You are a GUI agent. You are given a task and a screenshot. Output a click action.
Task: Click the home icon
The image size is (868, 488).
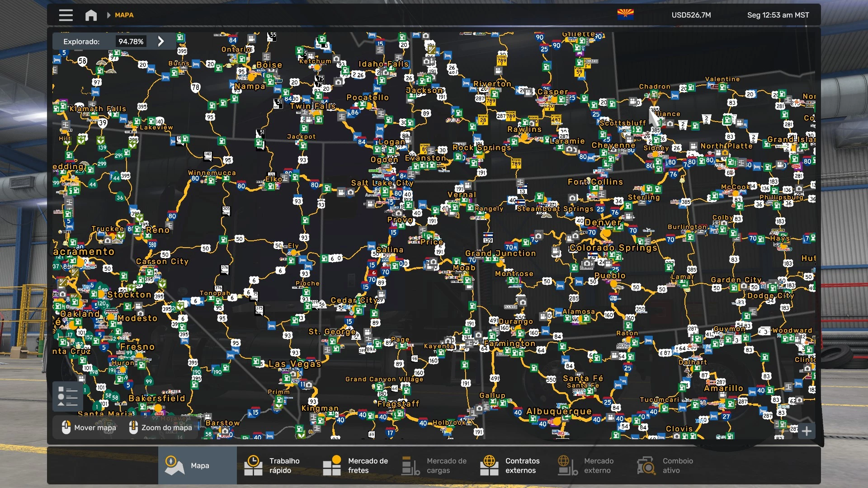pos(91,15)
